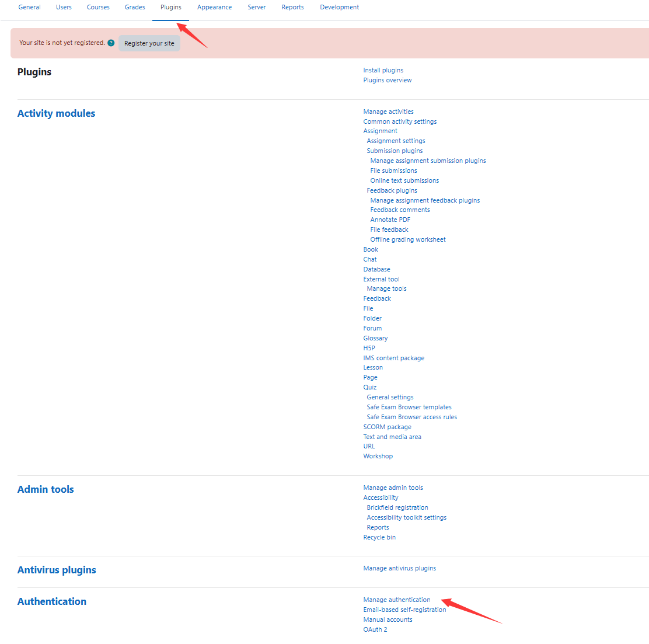Open the Install plugins link
This screenshot has width=649, height=644.
383,71
